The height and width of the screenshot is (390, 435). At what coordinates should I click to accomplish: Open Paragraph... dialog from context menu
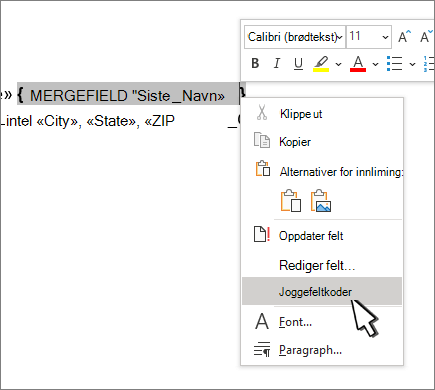click(x=322, y=350)
